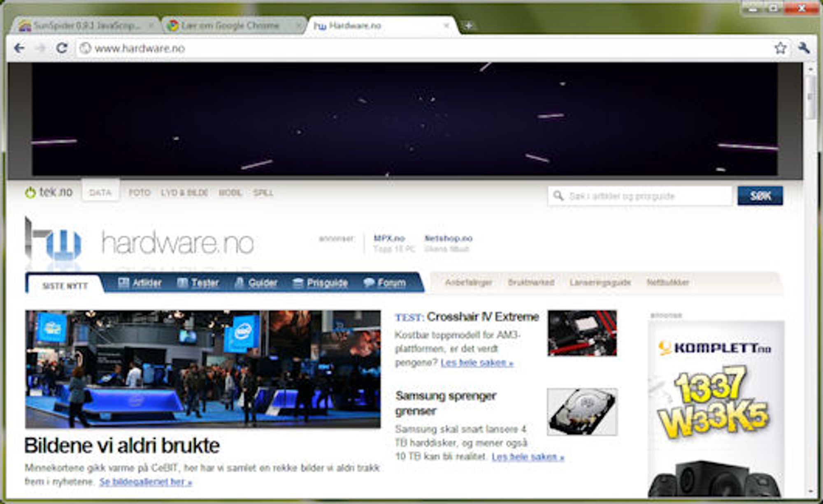Image resolution: width=823 pixels, height=504 pixels.
Task: Select the SISTE NYTT tab
Action: click(x=65, y=286)
